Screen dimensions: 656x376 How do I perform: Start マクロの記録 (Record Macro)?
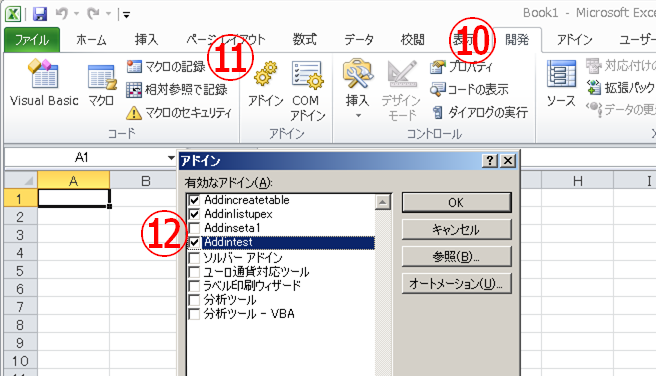coord(166,67)
